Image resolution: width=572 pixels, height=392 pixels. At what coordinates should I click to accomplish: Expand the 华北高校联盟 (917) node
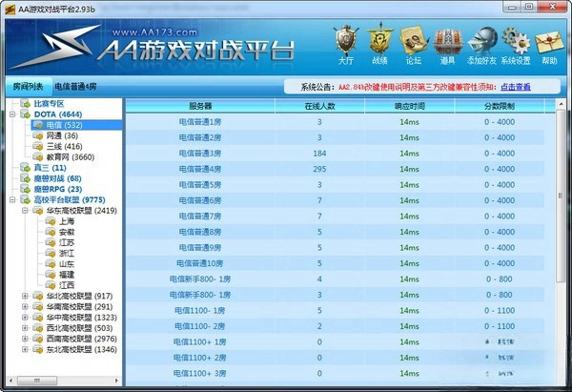point(25,296)
